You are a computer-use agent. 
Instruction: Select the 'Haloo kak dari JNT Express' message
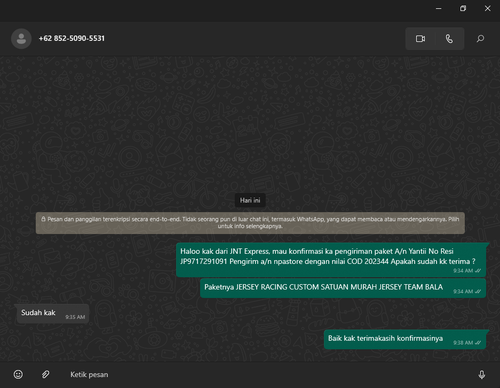pos(331,260)
